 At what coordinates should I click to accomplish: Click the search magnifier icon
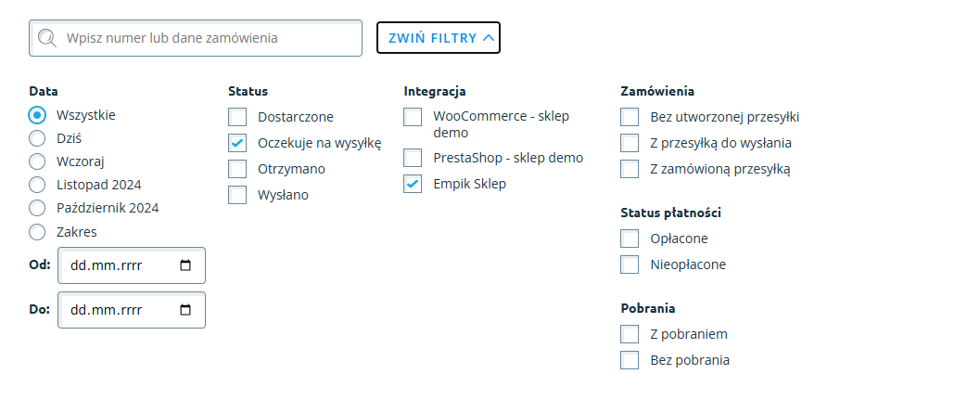(48, 39)
